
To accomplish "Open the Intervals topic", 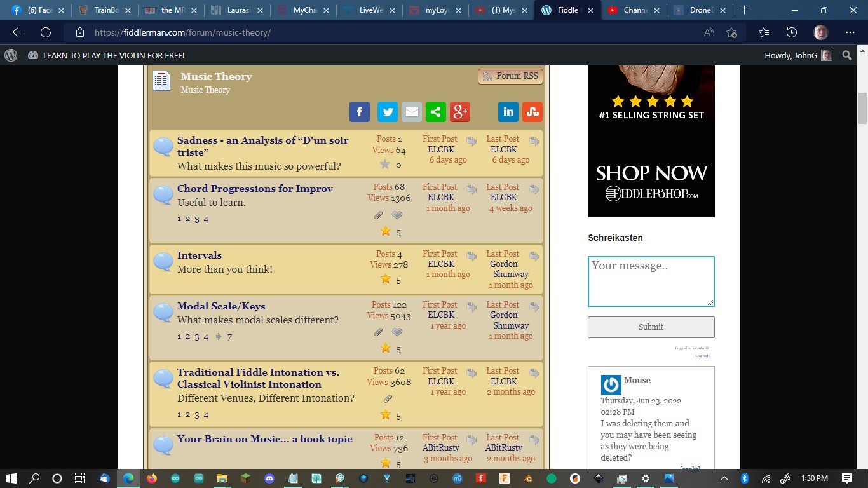I will point(200,255).
